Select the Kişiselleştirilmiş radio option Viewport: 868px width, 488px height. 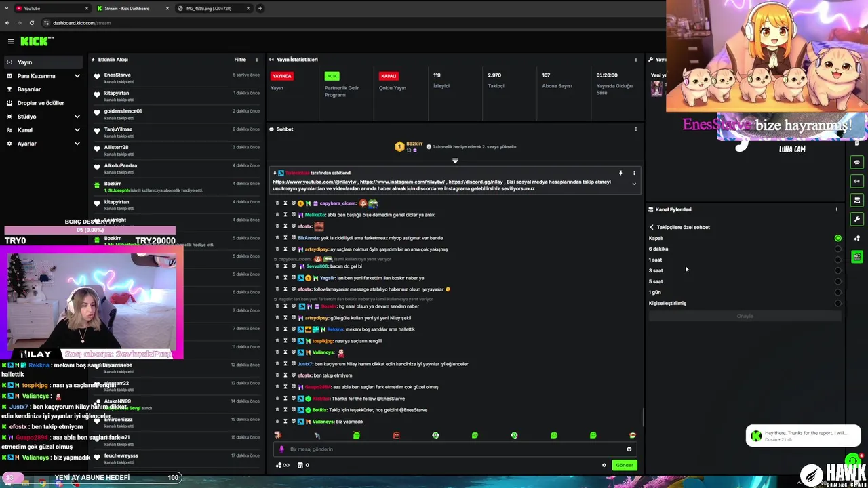[x=838, y=303]
